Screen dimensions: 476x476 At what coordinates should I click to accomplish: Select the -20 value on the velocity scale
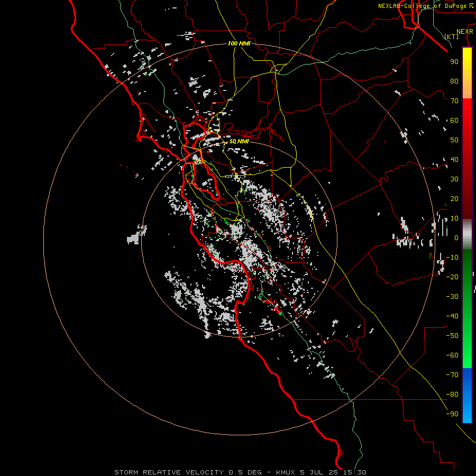[x=452, y=277]
